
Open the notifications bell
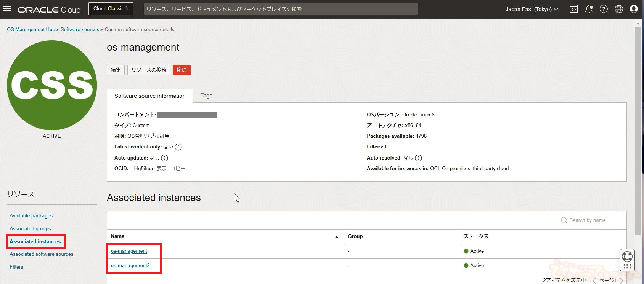point(589,9)
